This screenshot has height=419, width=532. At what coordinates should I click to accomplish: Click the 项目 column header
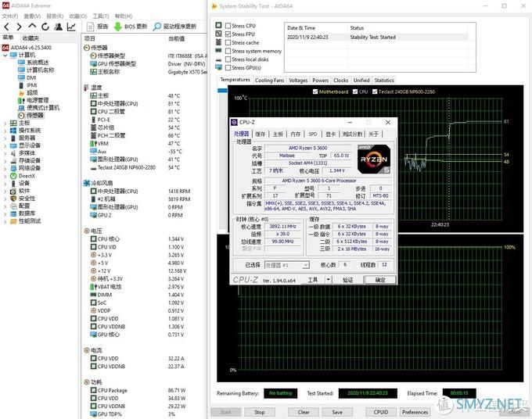point(89,38)
